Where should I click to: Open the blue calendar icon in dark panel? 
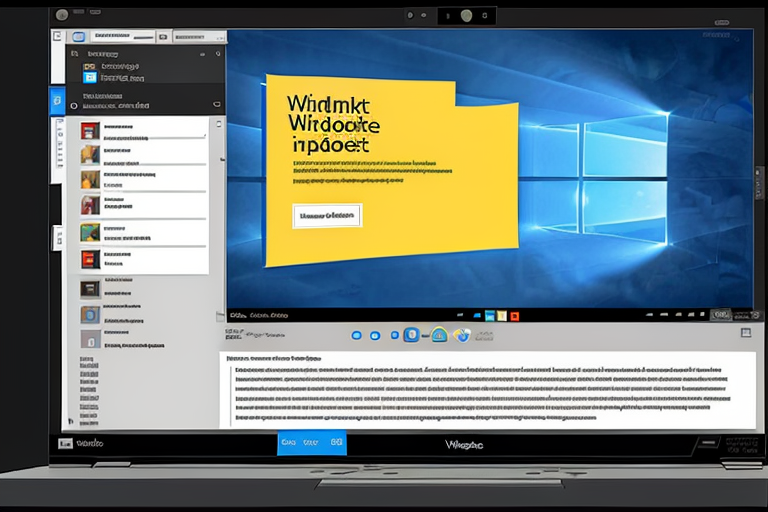(x=90, y=77)
